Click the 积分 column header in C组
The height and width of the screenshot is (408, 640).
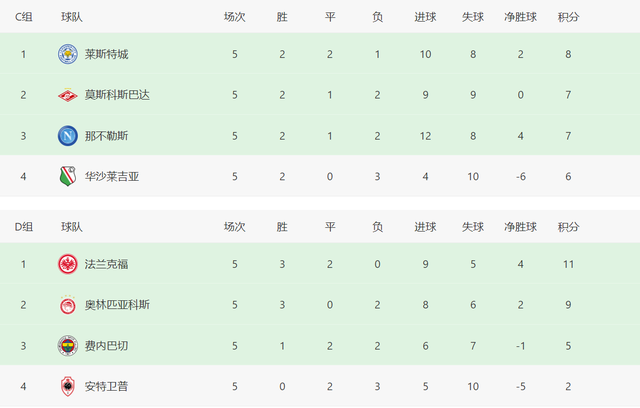(568, 17)
